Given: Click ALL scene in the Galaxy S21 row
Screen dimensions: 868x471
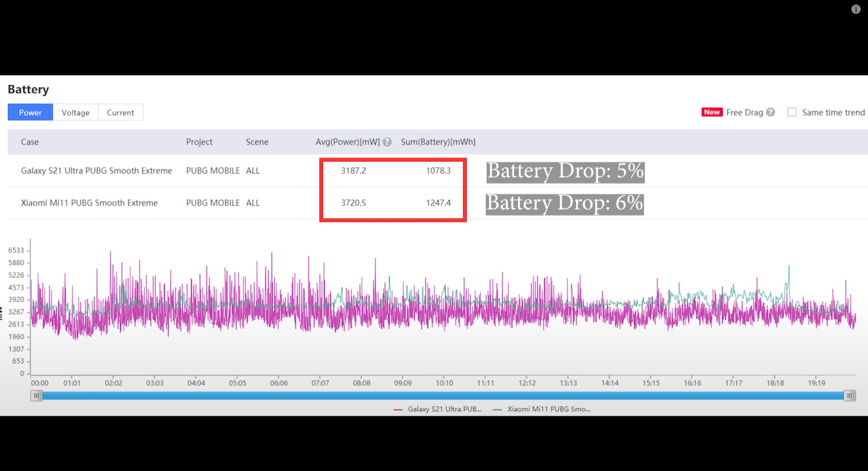Looking at the screenshot, I should coord(253,171).
